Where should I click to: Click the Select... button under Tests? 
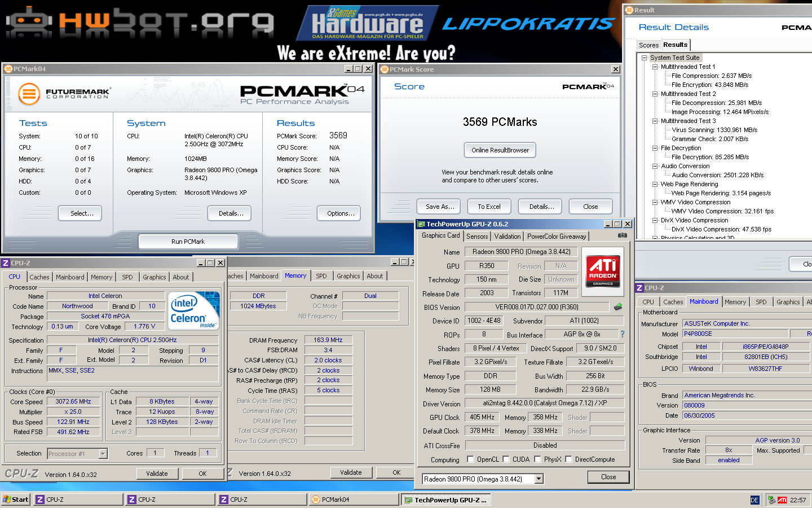[x=80, y=213]
